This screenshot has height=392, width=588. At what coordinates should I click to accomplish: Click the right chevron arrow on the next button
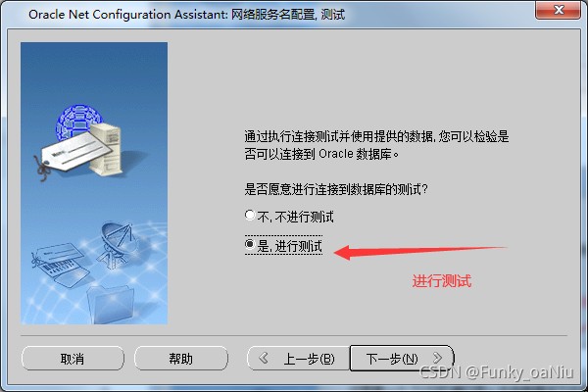(438, 358)
